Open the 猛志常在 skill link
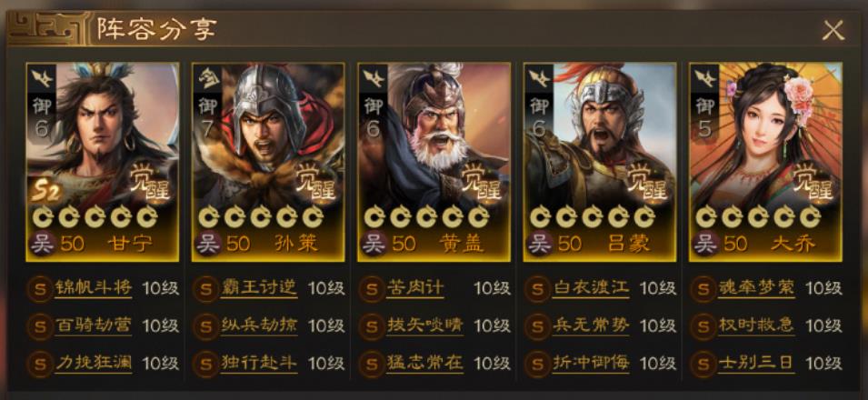868x400 pixels. click(x=424, y=364)
